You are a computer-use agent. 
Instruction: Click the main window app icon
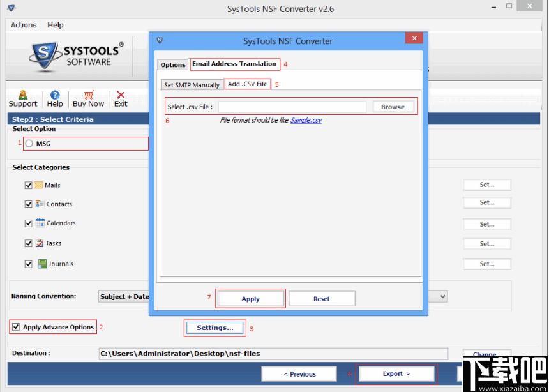point(11,8)
